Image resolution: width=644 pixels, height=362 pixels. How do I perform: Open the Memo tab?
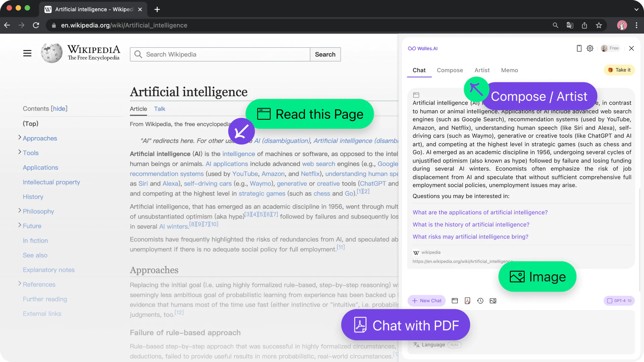509,70
